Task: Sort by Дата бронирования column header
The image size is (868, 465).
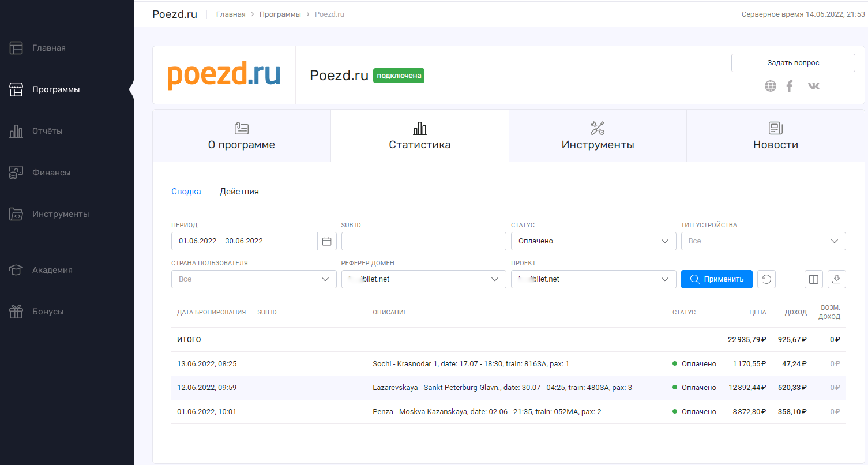Action: (211, 312)
